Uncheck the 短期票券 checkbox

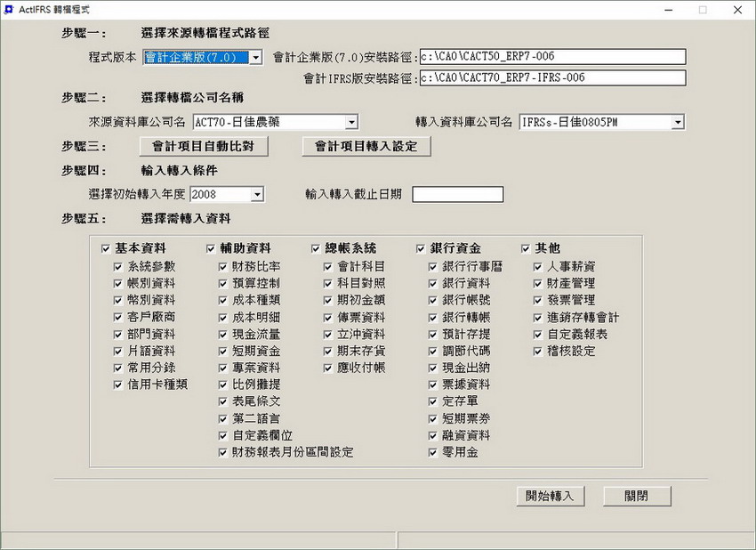coord(432,419)
